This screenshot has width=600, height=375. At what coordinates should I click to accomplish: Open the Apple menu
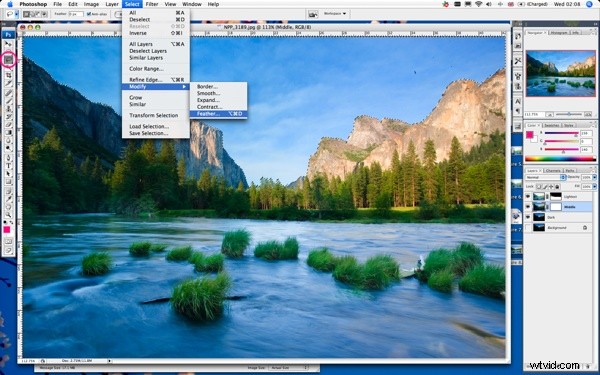(x=10, y=4)
